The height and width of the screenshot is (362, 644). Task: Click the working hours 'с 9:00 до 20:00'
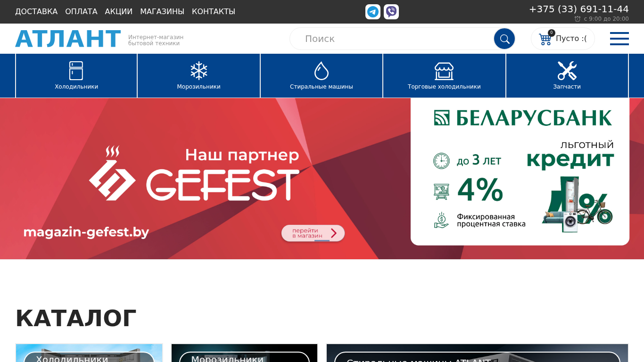tap(606, 19)
